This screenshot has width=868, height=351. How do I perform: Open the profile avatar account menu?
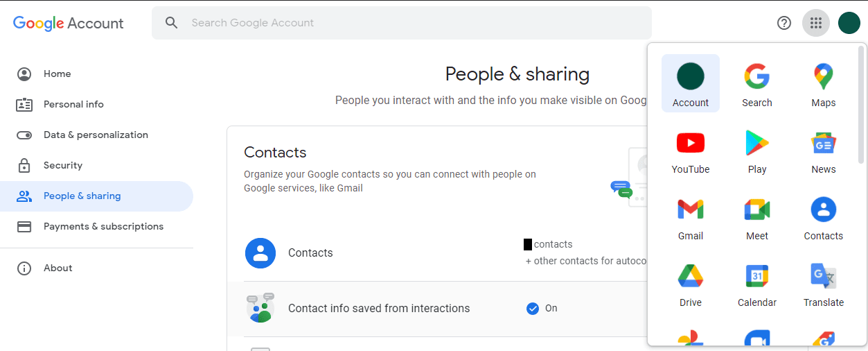(849, 23)
